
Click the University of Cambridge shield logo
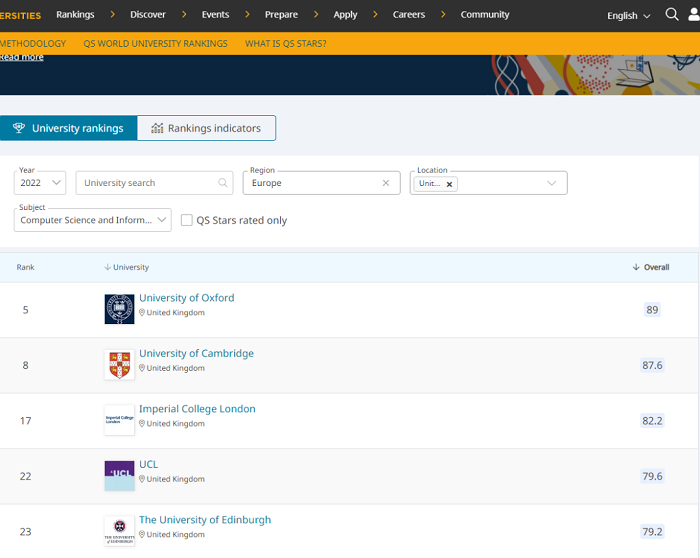(119, 365)
